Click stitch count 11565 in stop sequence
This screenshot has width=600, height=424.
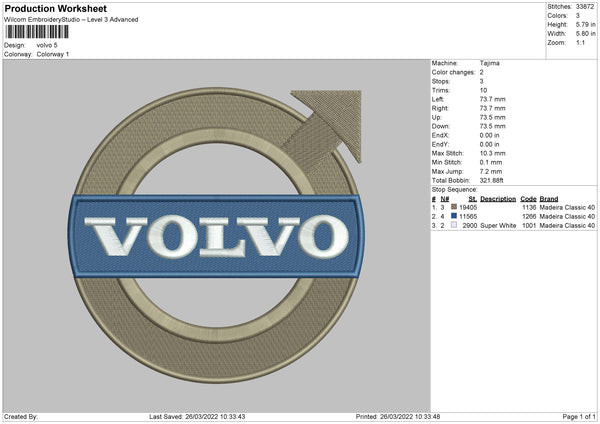(468, 217)
